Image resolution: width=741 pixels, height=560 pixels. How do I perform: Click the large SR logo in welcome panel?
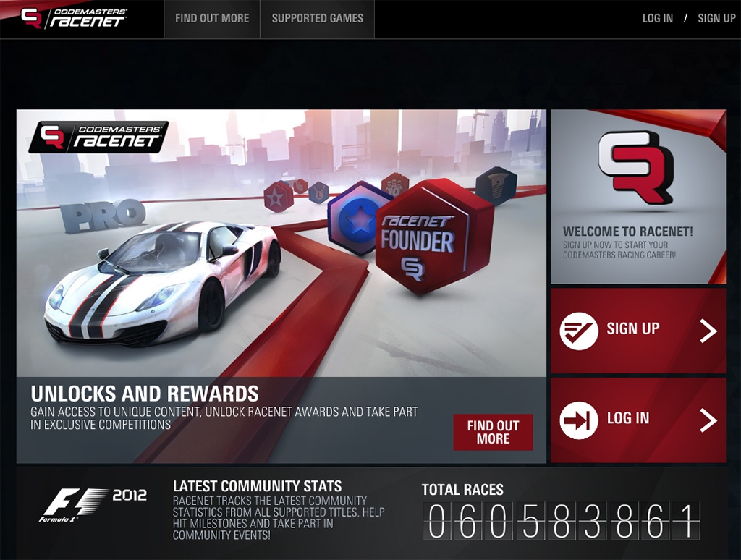635,167
